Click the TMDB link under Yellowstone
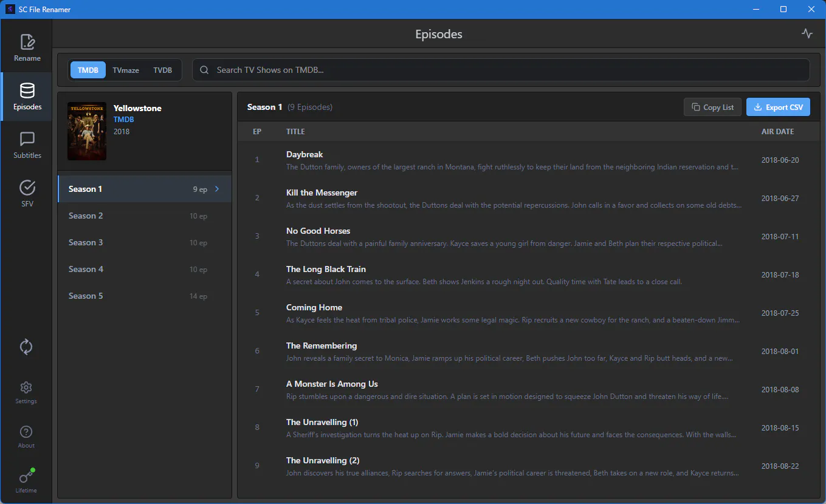826x504 pixels. pos(123,120)
